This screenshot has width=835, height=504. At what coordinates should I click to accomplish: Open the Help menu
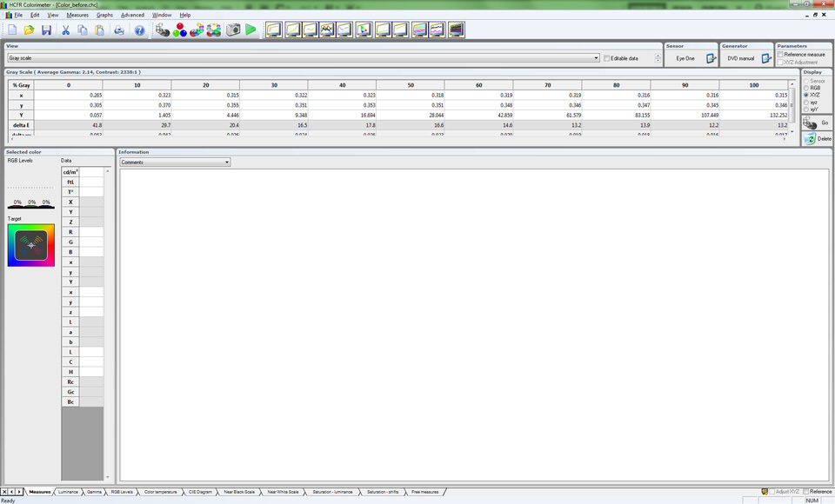pos(184,15)
